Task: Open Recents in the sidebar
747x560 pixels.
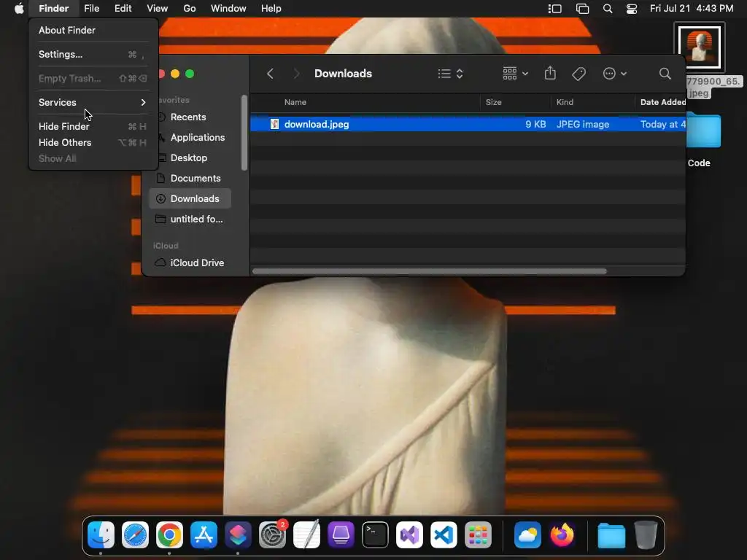Action: (x=190, y=117)
